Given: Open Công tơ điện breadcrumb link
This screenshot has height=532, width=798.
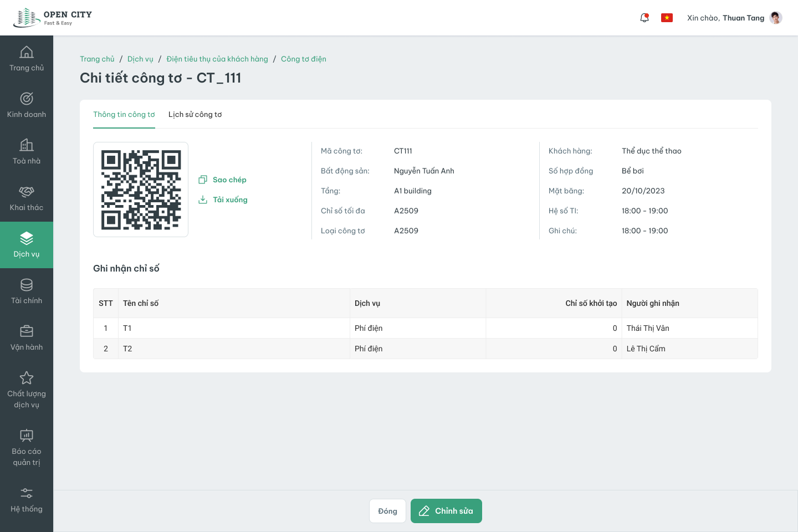Looking at the screenshot, I should coord(304,59).
